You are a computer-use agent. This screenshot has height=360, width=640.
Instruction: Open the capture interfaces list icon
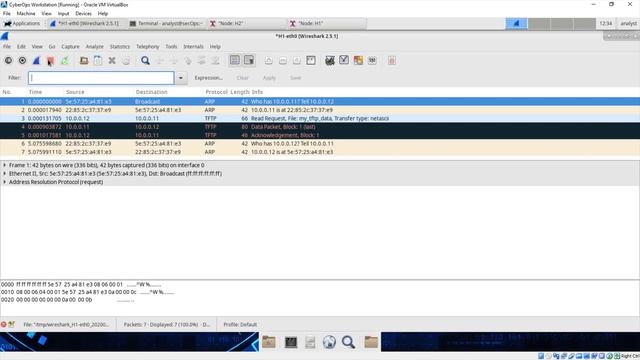(8, 61)
